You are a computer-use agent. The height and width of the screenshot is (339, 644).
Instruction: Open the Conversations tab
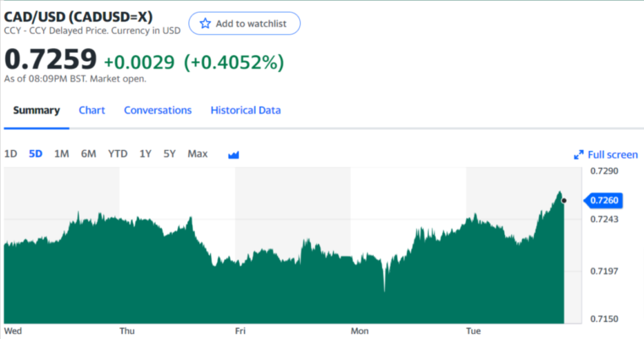point(158,110)
